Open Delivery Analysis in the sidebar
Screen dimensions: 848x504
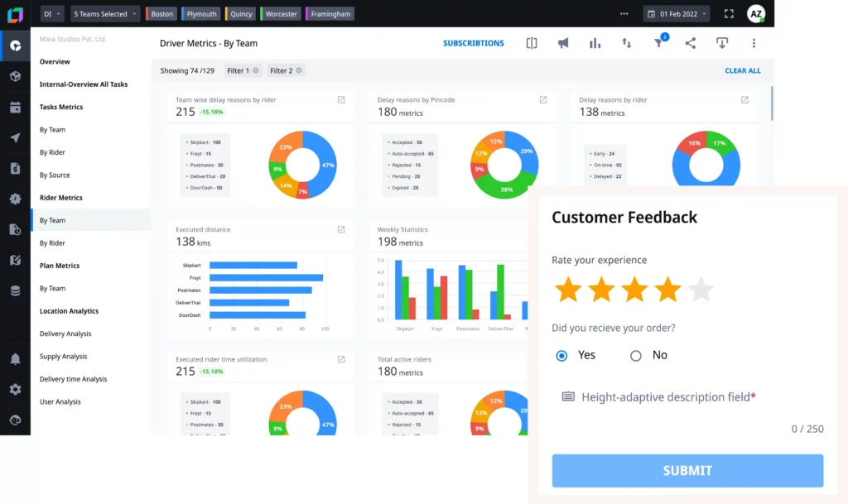coord(65,334)
